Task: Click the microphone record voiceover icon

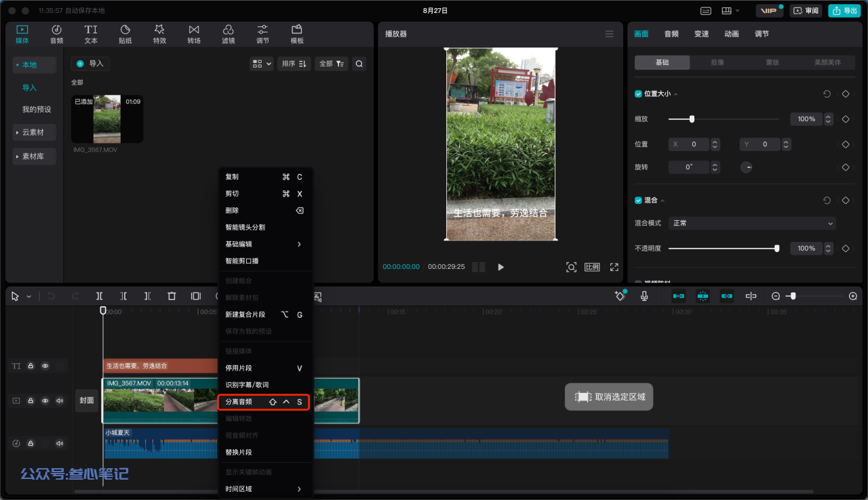Action: tap(644, 296)
